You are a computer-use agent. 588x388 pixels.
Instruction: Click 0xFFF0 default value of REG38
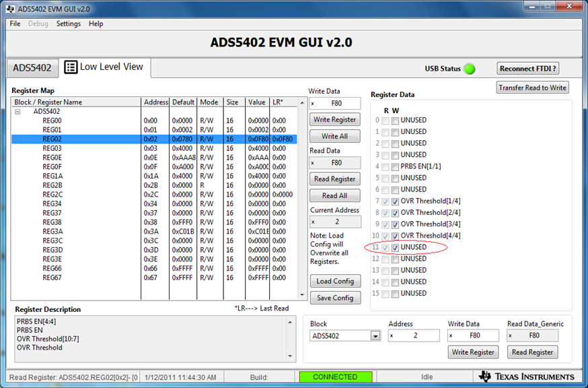[182, 222]
